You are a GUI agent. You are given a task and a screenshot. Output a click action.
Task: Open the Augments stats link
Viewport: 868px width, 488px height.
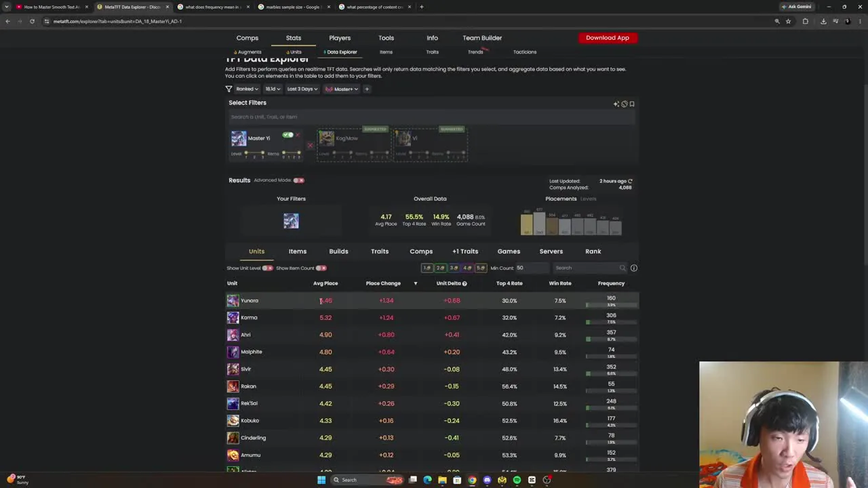[248, 52]
